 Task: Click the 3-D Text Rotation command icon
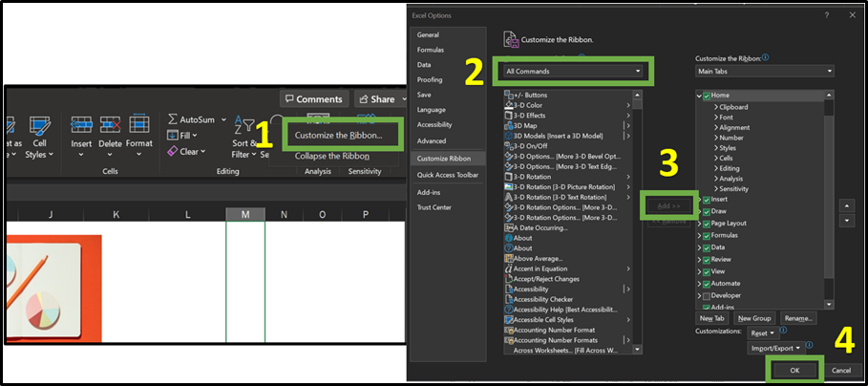coord(509,197)
